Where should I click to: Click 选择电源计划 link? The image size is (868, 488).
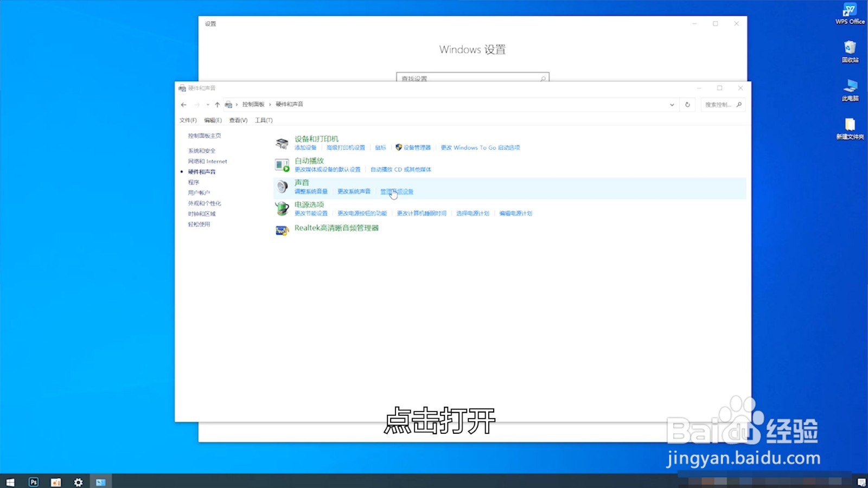[473, 214]
